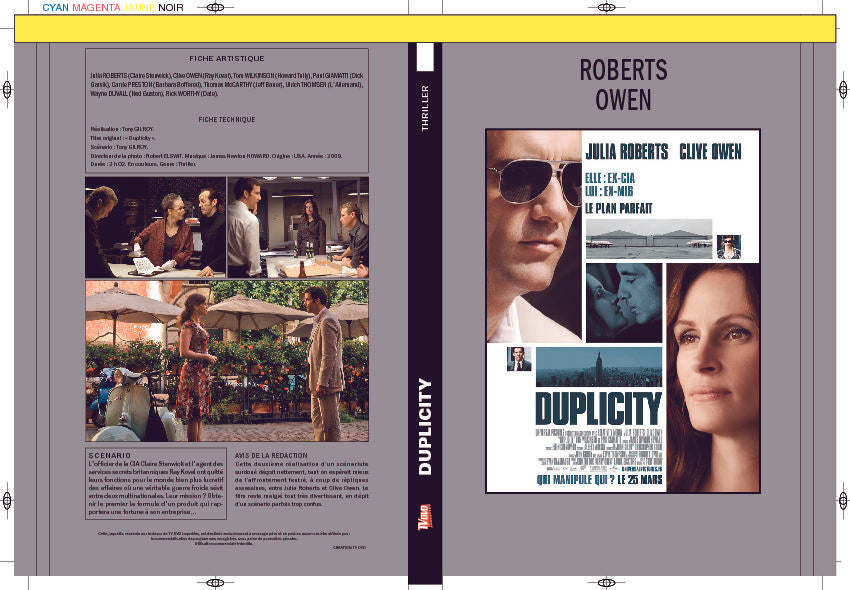Select the MAGENTA color label
Screen dimensions: 850x590
click(96, 8)
